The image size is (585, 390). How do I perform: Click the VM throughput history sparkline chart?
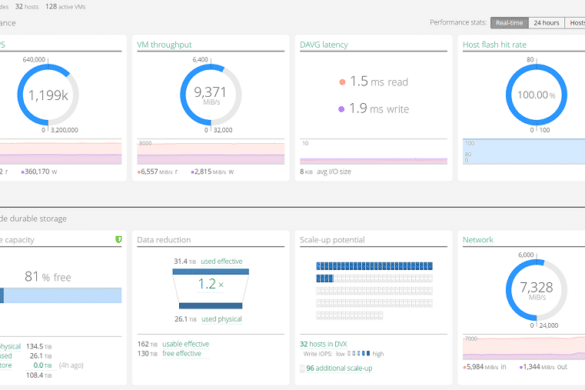[210, 152]
